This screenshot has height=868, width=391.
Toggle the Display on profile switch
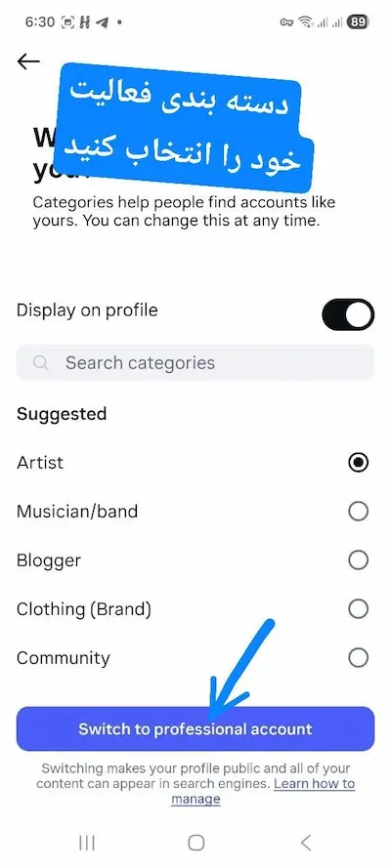pyautogui.click(x=348, y=314)
